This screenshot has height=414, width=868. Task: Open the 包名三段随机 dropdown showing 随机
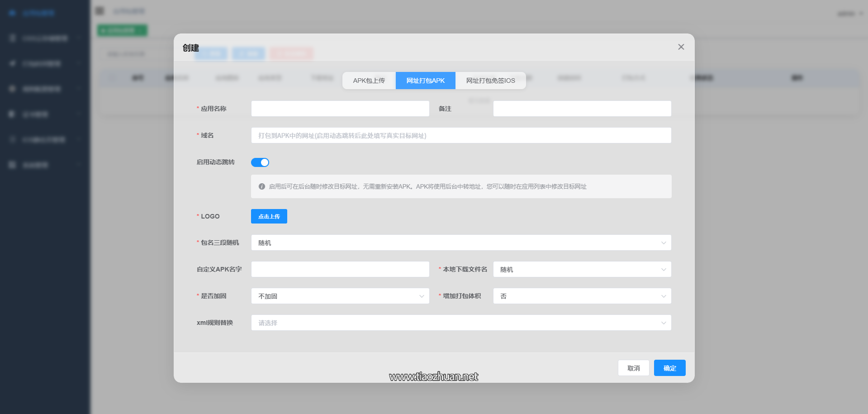461,243
